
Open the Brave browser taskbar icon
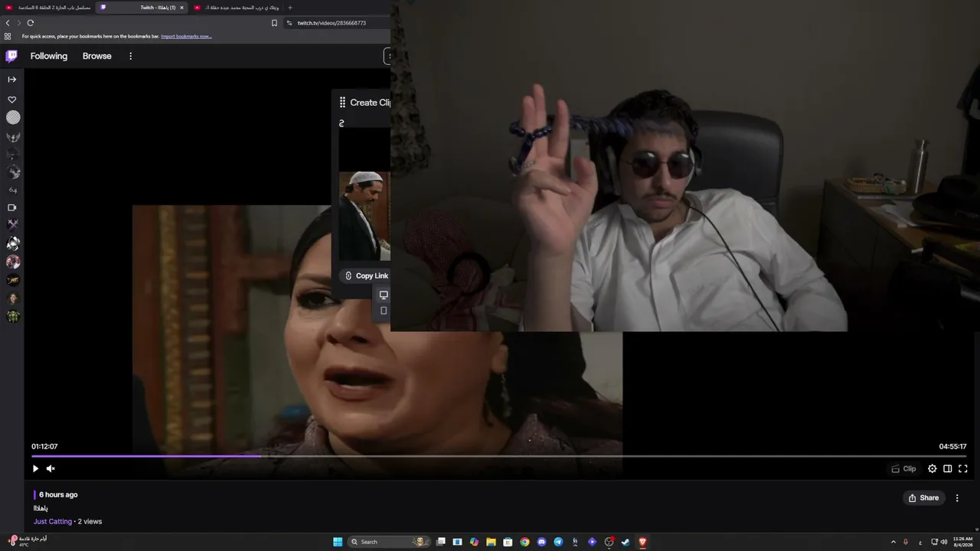pyautogui.click(x=642, y=542)
